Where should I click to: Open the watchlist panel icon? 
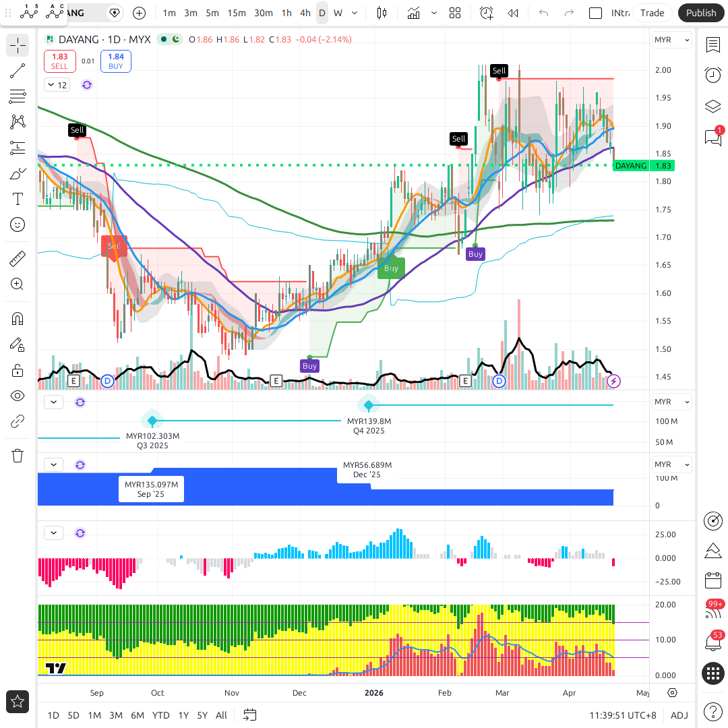coord(712,44)
